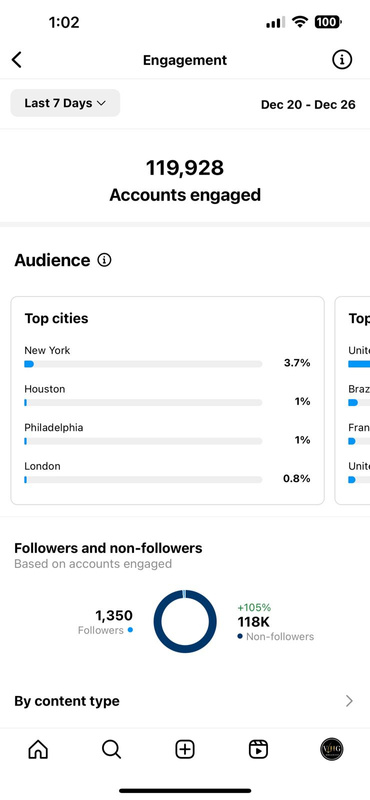
Task: Tap the New York percentage bar
Action: click(x=143, y=364)
